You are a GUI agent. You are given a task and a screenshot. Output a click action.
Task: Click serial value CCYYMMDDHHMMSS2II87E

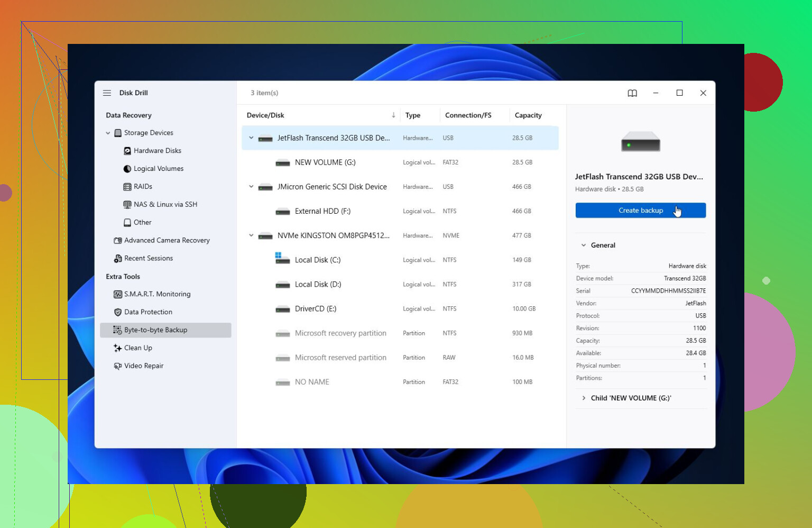[669, 291]
